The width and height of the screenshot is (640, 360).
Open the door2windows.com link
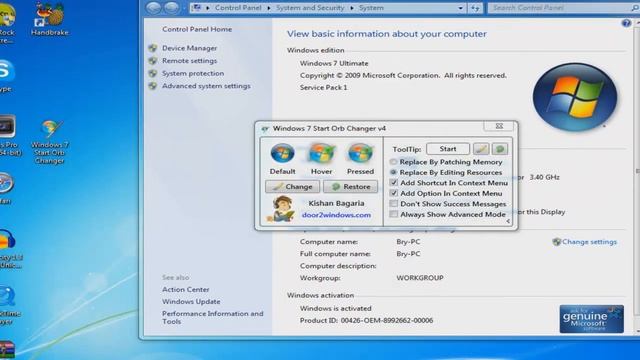click(x=336, y=215)
